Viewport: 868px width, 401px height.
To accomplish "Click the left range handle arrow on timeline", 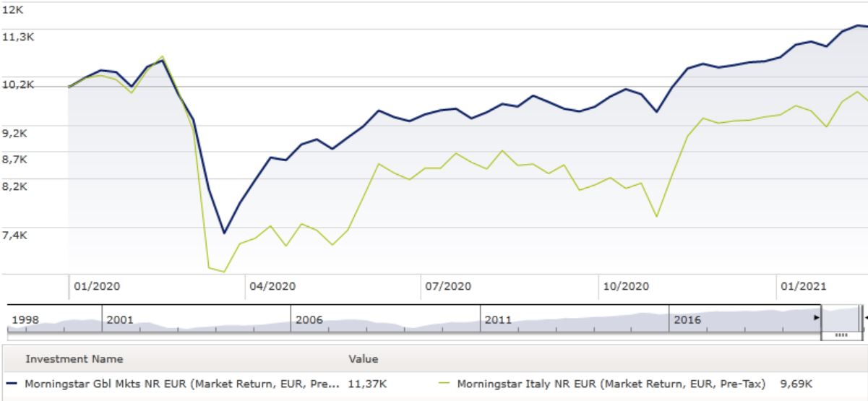I will [x=817, y=317].
